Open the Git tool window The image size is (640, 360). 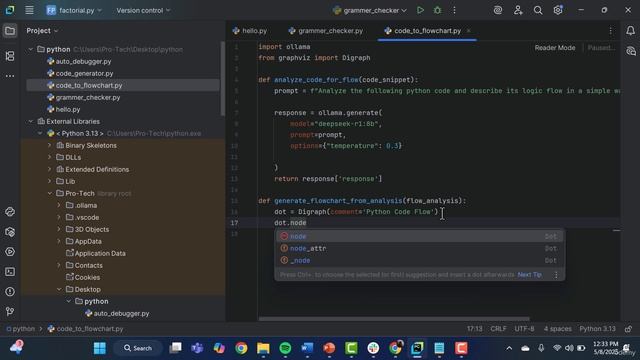point(10,312)
